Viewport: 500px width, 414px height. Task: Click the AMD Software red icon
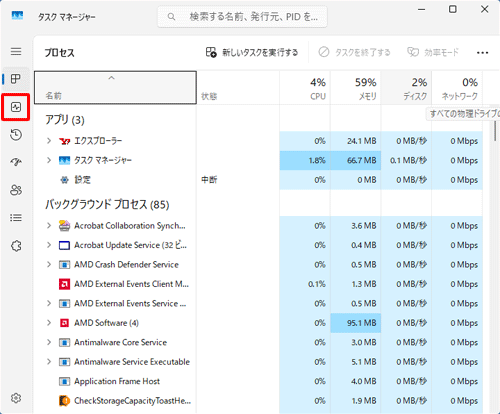pos(64,323)
